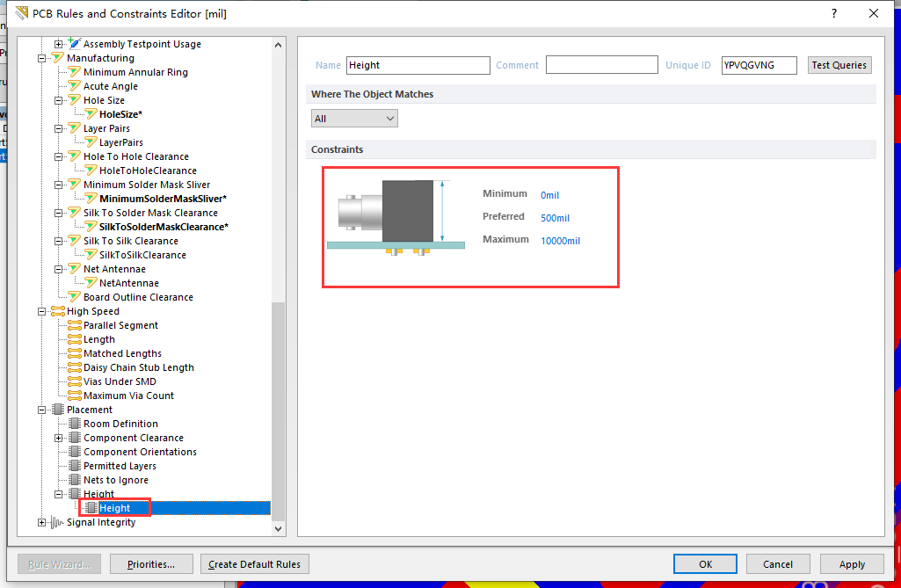
Task: Click the Permitted Layers icon
Action: tap(74, 466)
